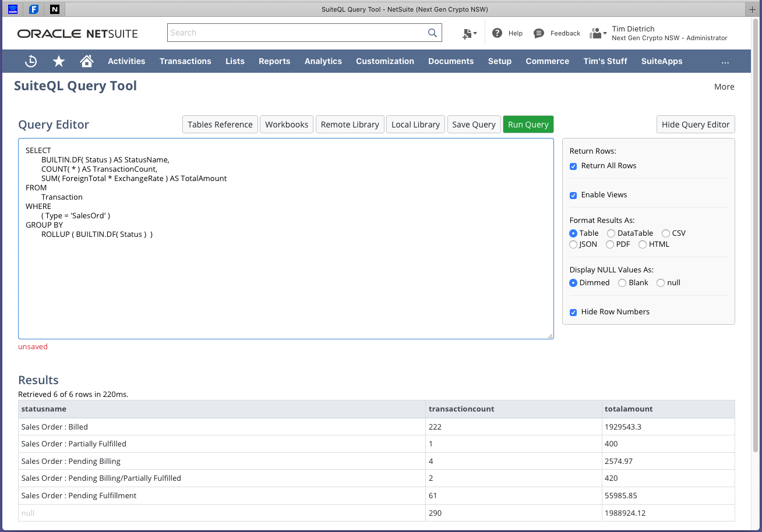Click inside the SQL query text area
The width and height of the screenshot is (762, 532).
coord(286,239)
